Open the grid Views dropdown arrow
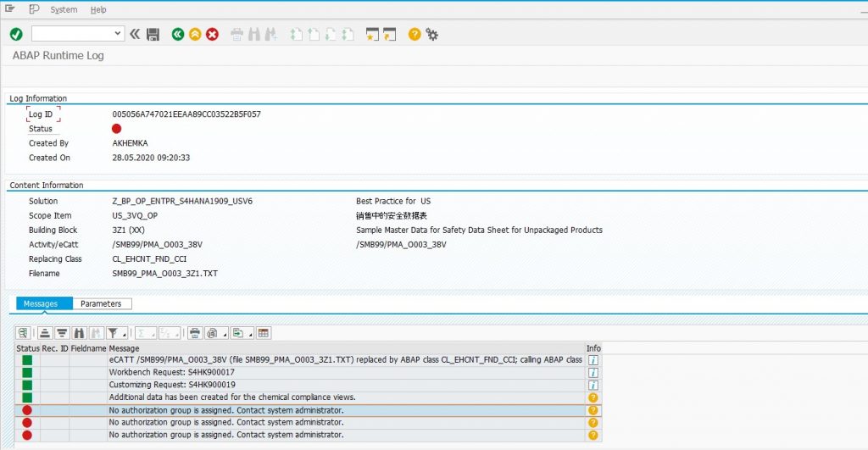 click(225, 334)
